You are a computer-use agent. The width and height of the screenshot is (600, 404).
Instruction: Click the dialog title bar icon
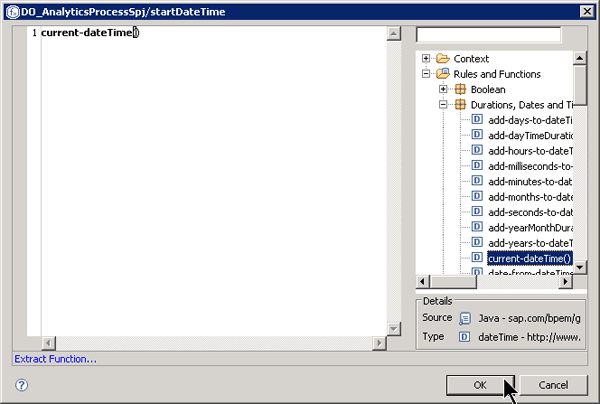click(x=13, y=12)
